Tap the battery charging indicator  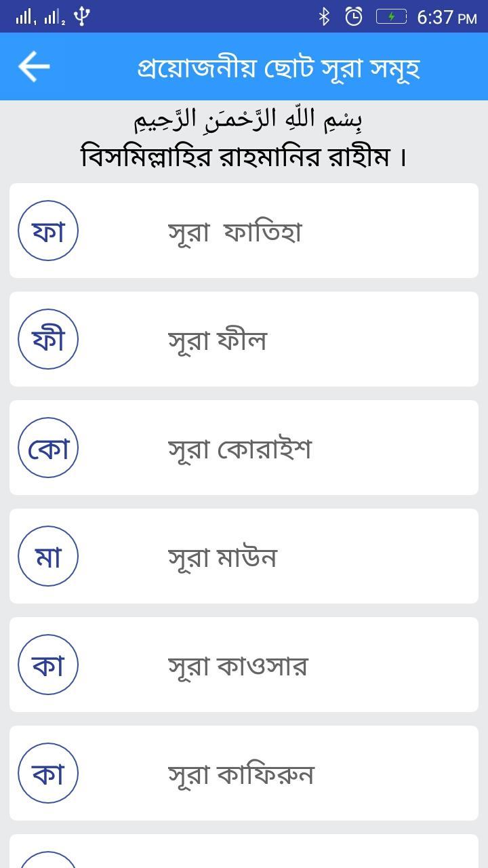pos(391,16)
